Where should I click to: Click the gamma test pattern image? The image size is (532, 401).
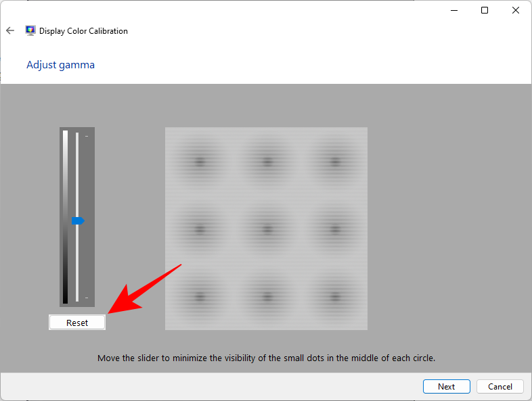click(x=266, y=229)
